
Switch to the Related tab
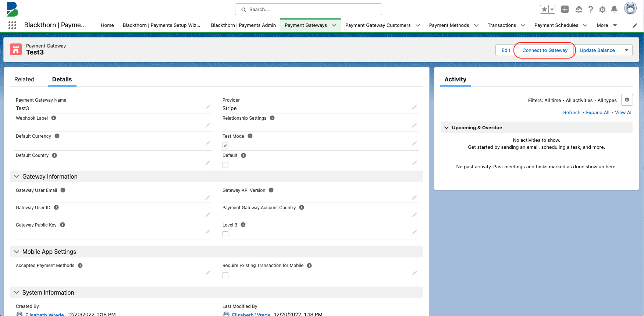click(x=24, y=79)
